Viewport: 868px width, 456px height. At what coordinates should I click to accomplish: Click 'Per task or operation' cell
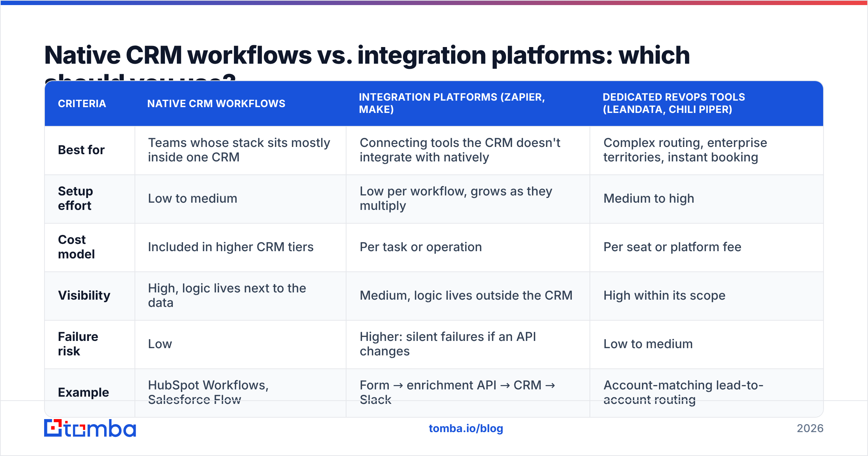(421, 247)
